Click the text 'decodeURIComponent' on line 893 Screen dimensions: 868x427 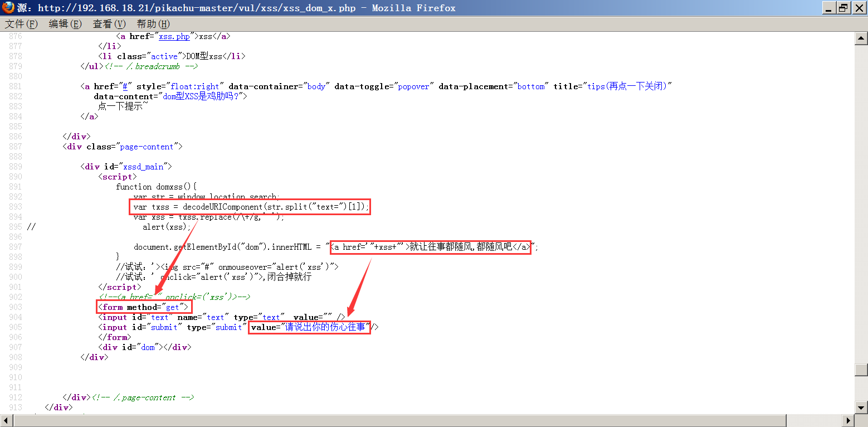pos(223,207)
